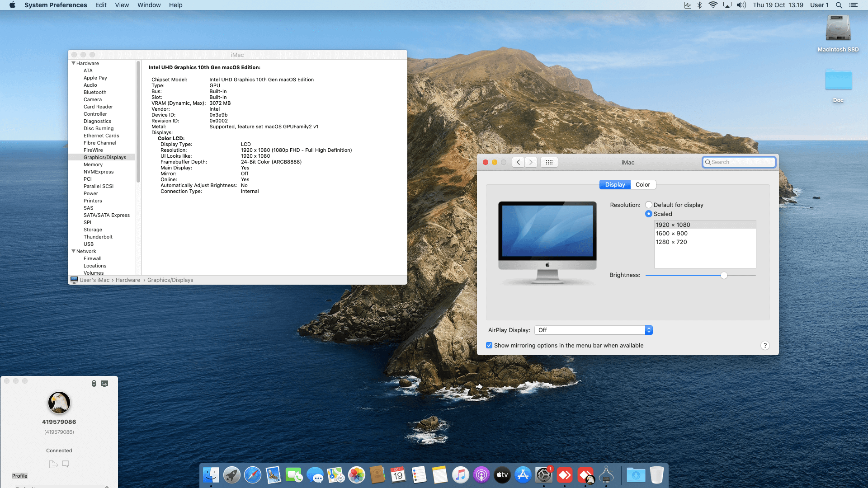
Task: Open the System Preferences app menu
Action: coord(56,5)
